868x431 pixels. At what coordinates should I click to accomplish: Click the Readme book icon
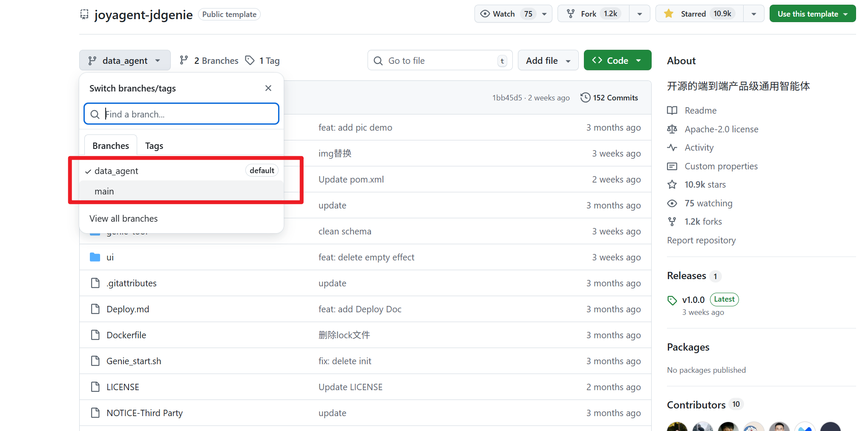point(672,111)
